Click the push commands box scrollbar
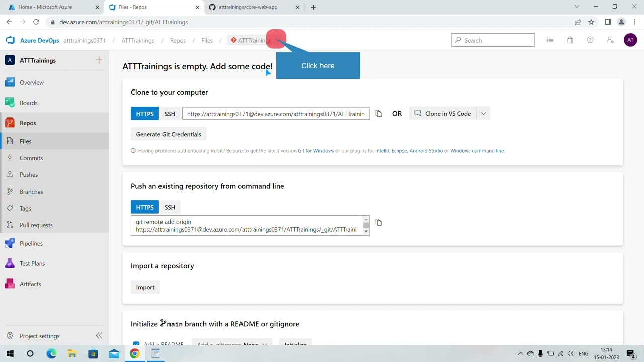Screen dimensions: 644x362 [x=366, y=226]
